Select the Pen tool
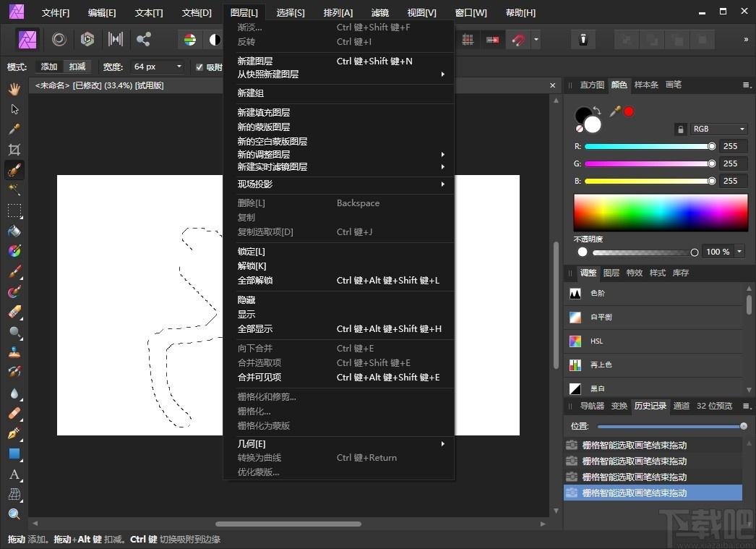This screenshot has height=549, width=756. click(x=14, y=434)
